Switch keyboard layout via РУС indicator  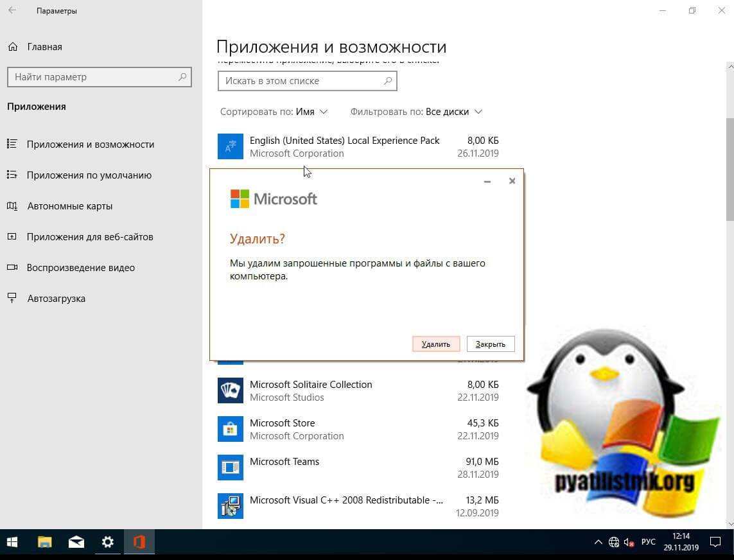(x=648, y=542)
